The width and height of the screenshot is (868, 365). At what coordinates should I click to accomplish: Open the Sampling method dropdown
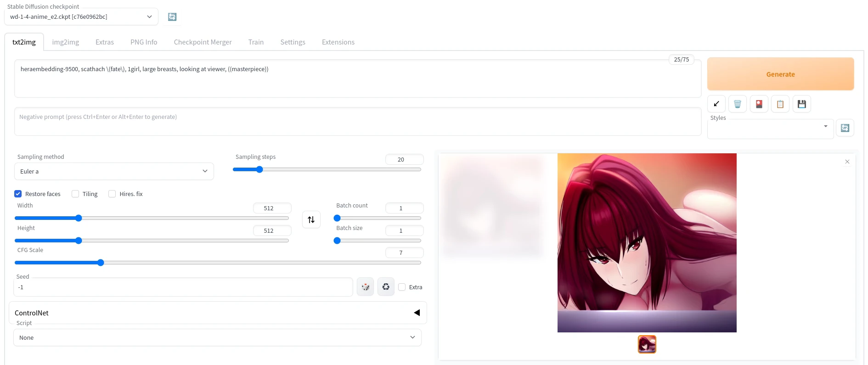pos(114,171)
